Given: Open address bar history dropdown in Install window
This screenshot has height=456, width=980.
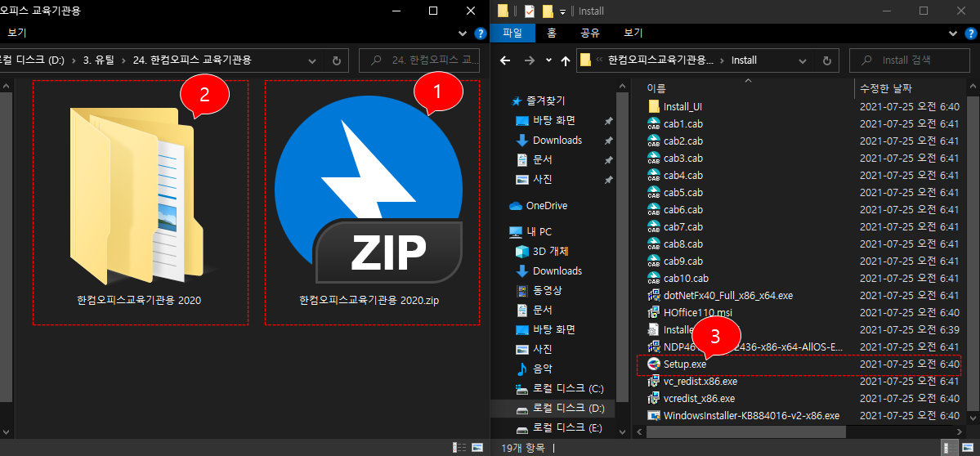Looking at the screenshot, I should pyautogui.click(x=803, y=60).
